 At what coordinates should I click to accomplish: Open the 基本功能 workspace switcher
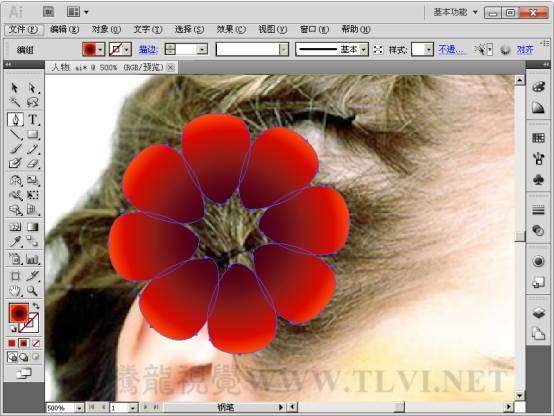coord(455,12)
